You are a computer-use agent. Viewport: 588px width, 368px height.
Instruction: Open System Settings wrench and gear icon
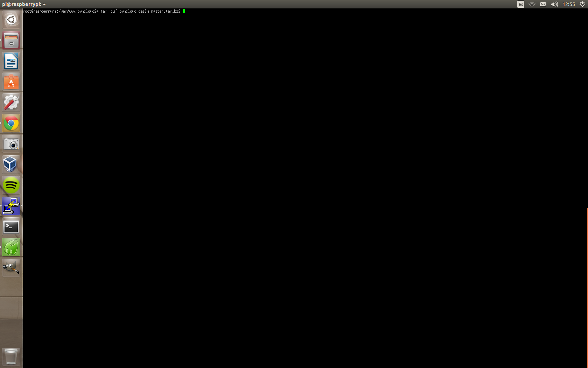(x=11, y=103)
